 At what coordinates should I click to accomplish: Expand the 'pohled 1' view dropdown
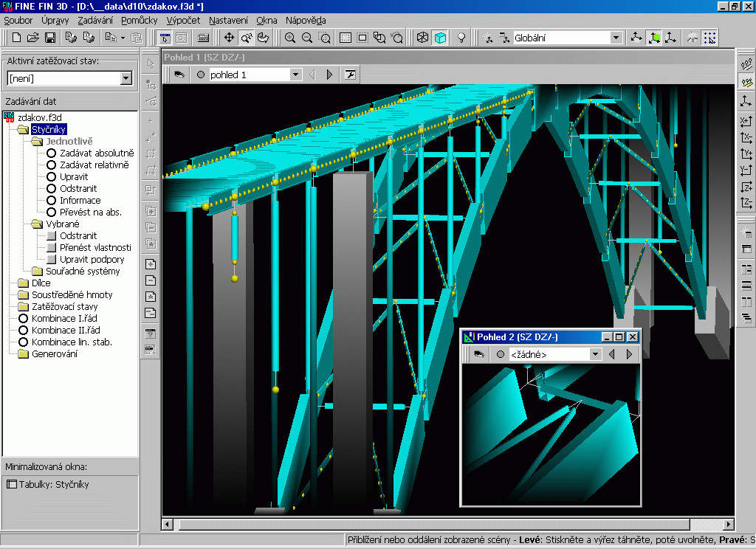pos(295,75)
